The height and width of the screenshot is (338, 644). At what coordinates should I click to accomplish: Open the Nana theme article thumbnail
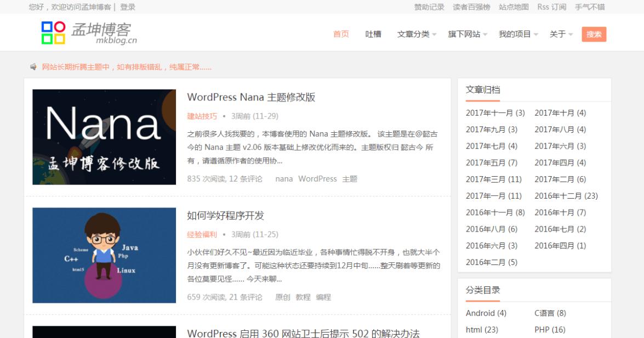[x=104, y=137]
